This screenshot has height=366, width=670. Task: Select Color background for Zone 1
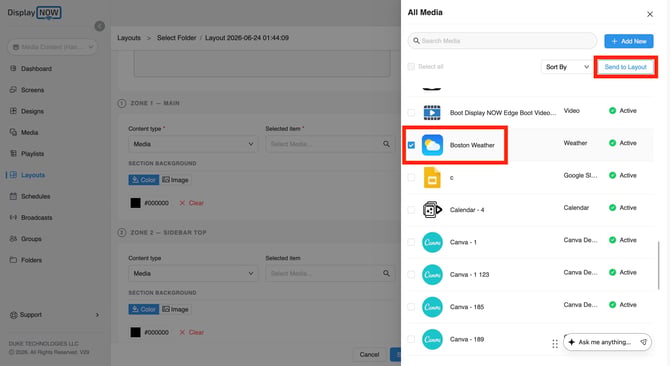point(144,180)
